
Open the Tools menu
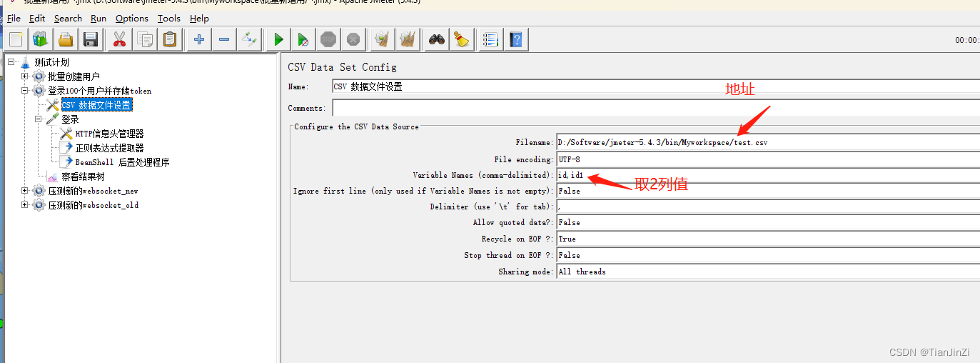169,19
